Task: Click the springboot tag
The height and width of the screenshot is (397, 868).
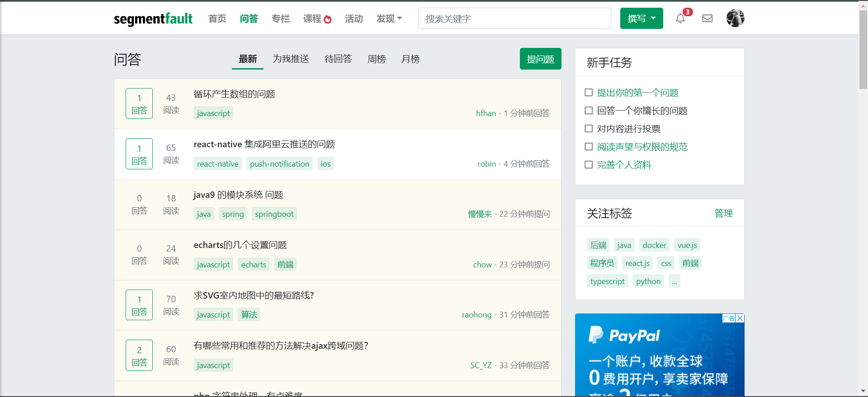Action: coord(274,214)
